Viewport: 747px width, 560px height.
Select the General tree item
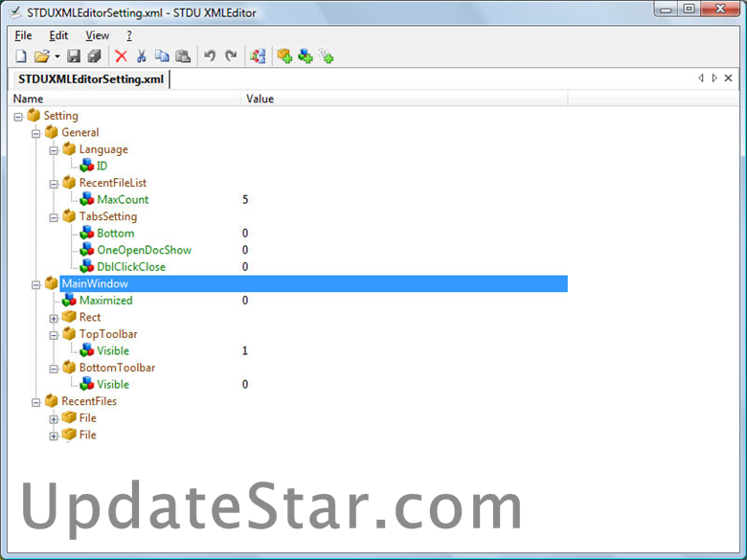(80, 132)
